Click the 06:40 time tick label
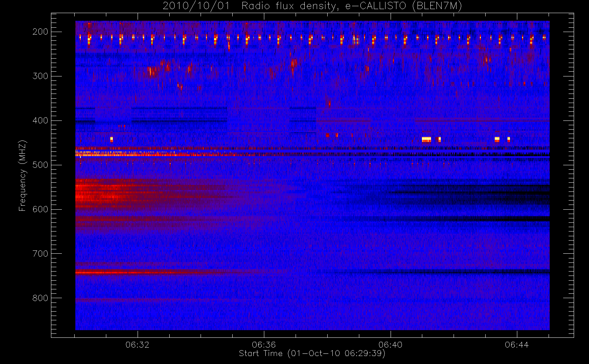The height and width of the screenshot is (364, 589). 391,345
